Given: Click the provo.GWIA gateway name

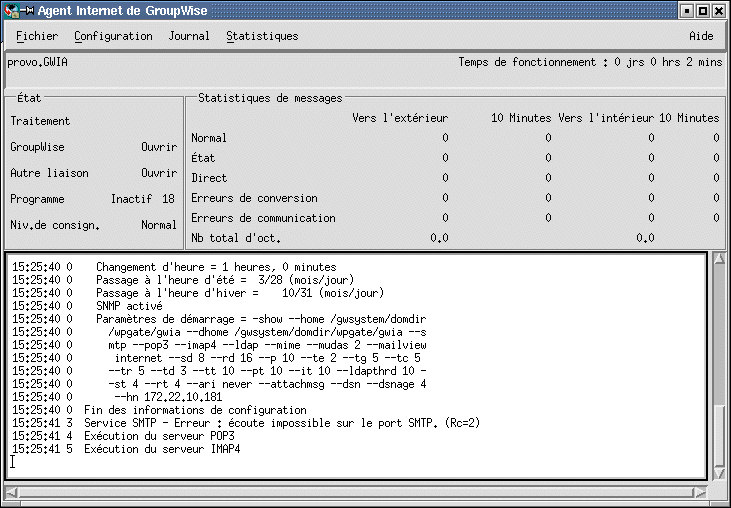Looking at the screenshot, I should pyautogui.click(x=37, y=62).
